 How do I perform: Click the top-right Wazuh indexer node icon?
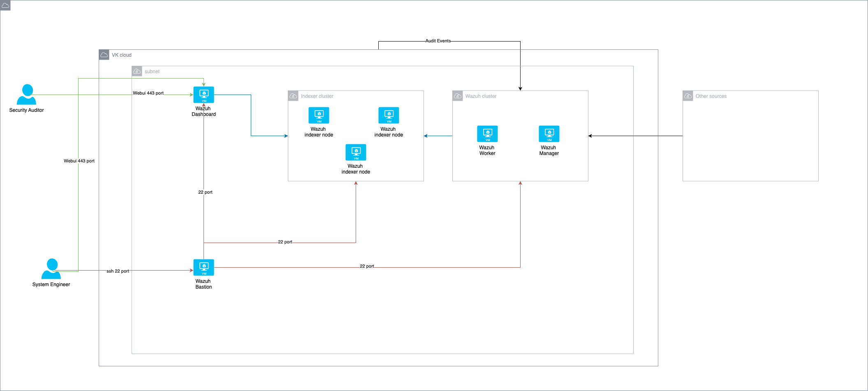pos(389,115)
